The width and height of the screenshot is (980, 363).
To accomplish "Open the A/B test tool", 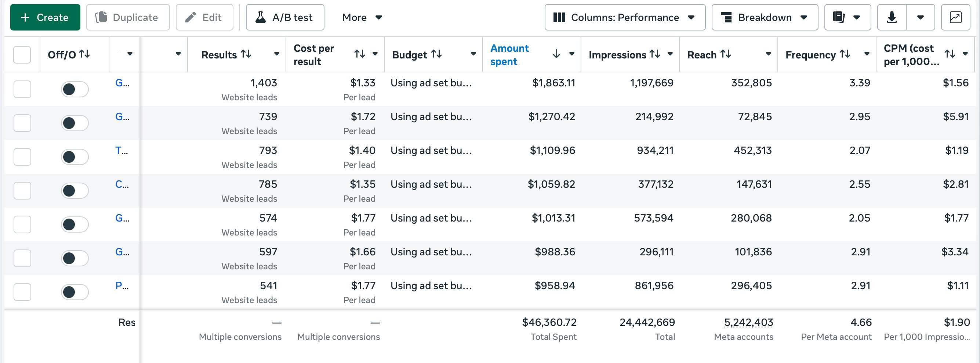I will (285, 18).
